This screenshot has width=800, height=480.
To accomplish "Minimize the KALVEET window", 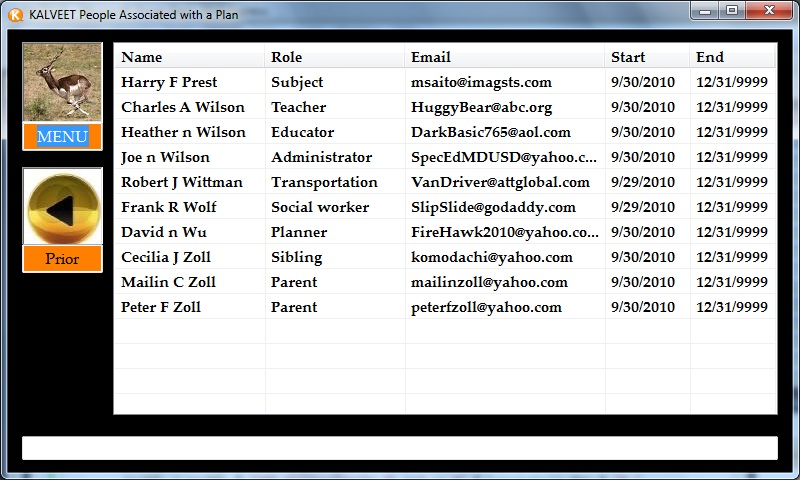I will click(706, 11).
